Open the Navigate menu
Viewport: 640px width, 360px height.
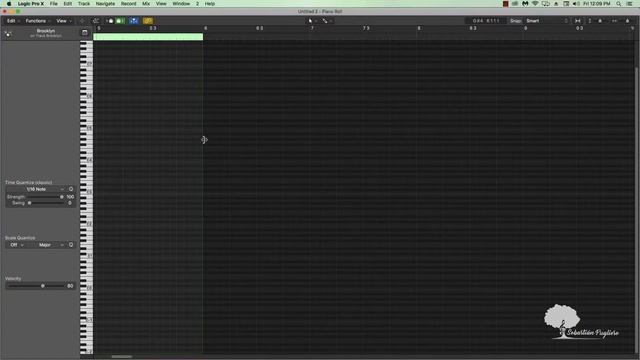click(105, 4)
